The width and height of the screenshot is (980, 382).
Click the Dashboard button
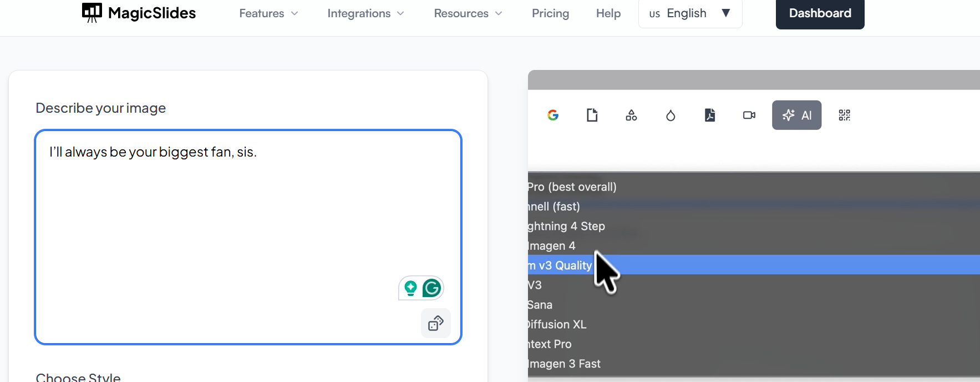(819, 13)
